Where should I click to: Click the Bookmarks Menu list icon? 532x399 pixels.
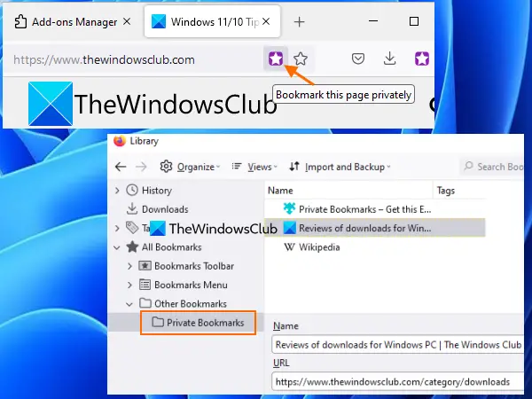(x=145, y=285)
